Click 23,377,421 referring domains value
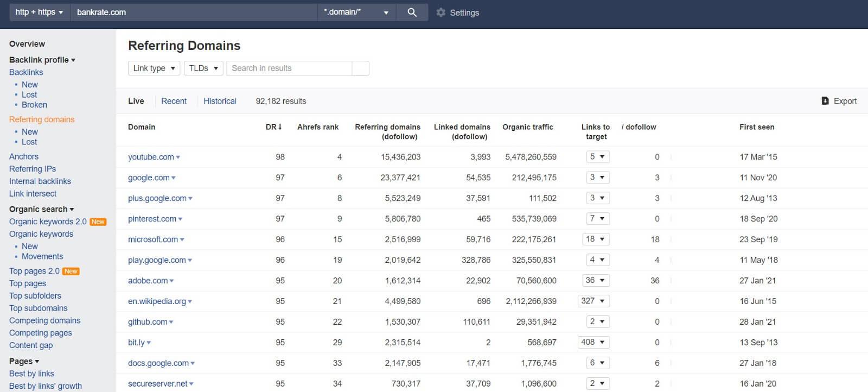The height and width of the screenshot is (392, 868). 400,178
